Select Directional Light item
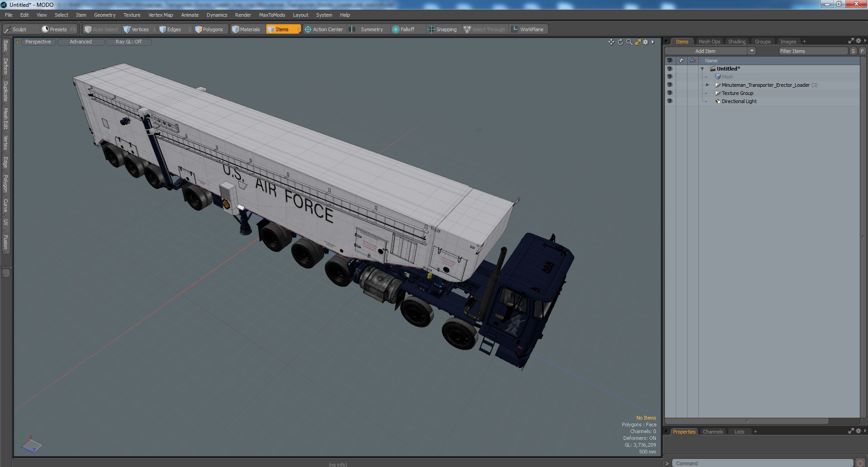868x467 pixels. point(739,101)
